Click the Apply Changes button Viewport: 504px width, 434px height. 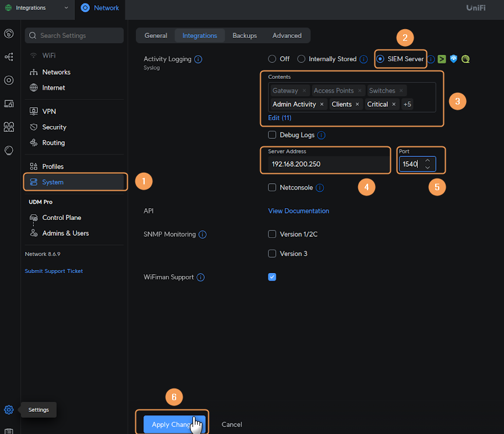point(171,425)
